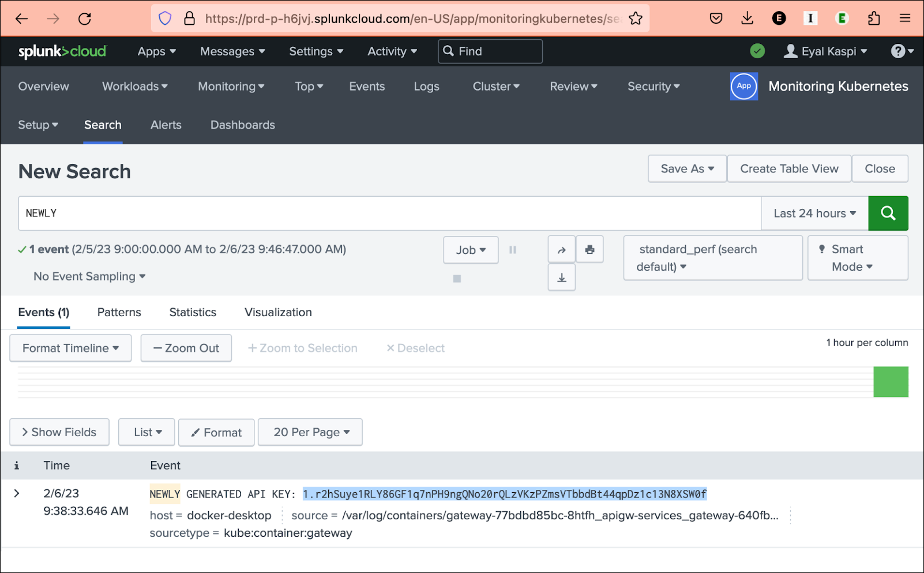Open Smart Mode search settings
Screen dimensions: 924x573
857,257
